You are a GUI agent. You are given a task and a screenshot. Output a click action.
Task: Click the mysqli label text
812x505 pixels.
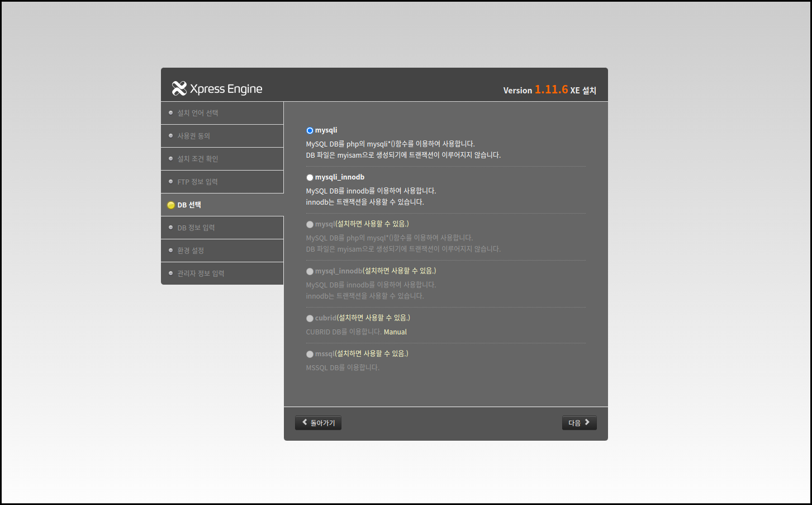(326, 130)
